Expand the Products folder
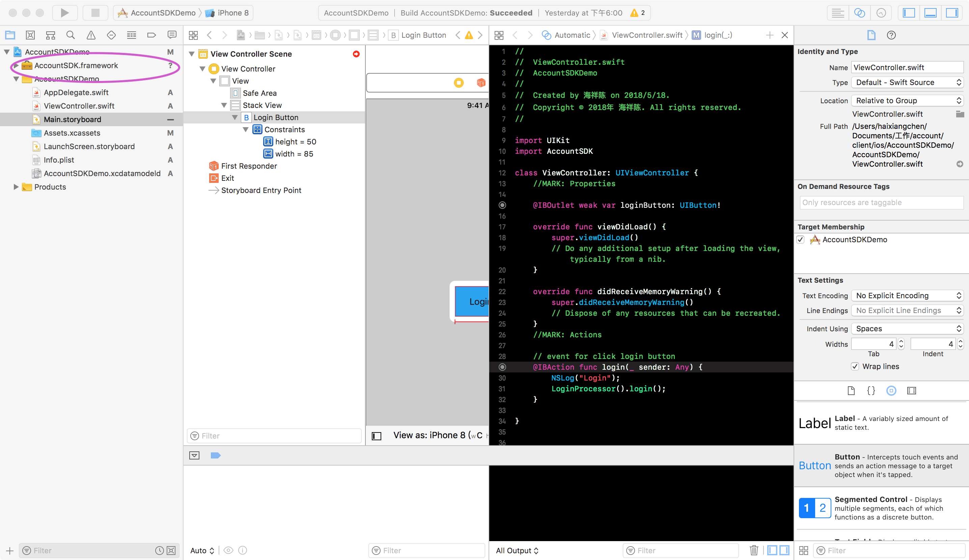Image resolution: width=969 pixels, height=560 pixels. coord(16,187)
